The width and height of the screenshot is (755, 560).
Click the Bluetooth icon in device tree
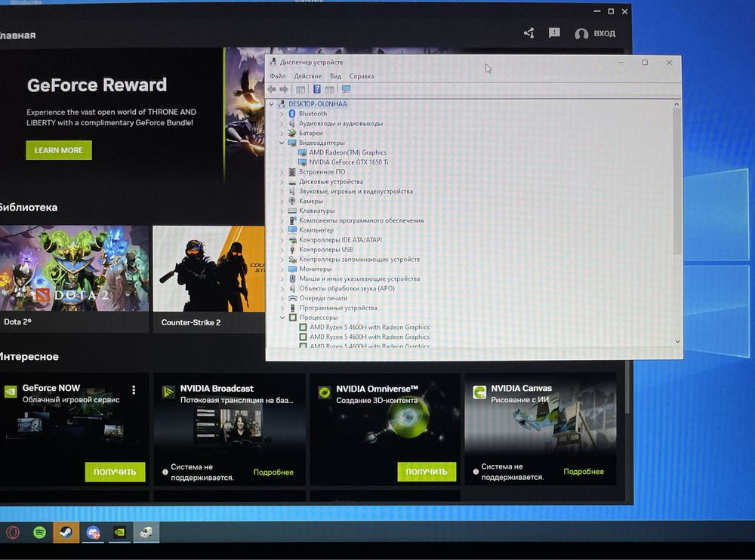click(291, 114)
